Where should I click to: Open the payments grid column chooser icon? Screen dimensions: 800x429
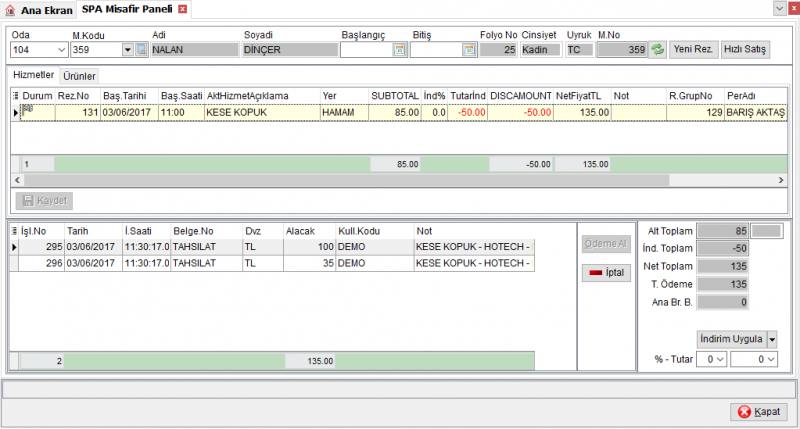pos(14,231)
